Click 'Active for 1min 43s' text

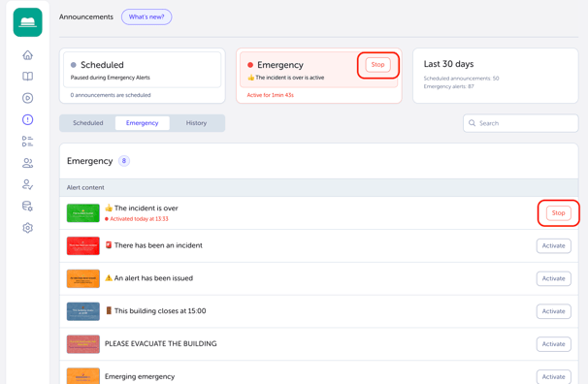coord(271,95)
